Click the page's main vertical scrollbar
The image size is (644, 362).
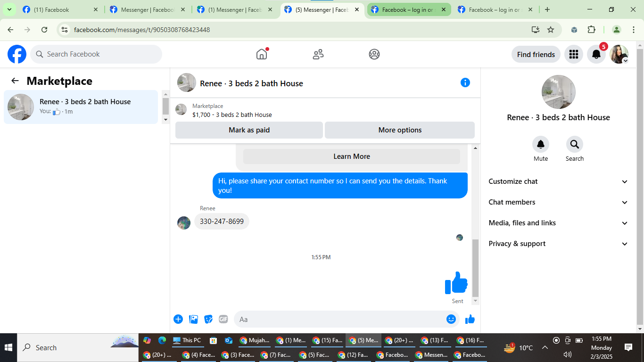[x=640, y=187]
